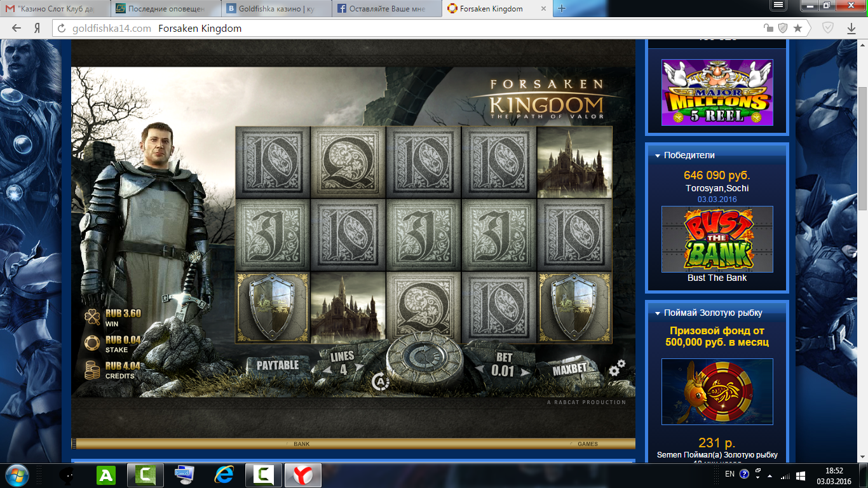The image size is (868, 488).
Task: Switch to the Gmail "Казино Слот Клуб" tab
Action: (x=56, y=9)
